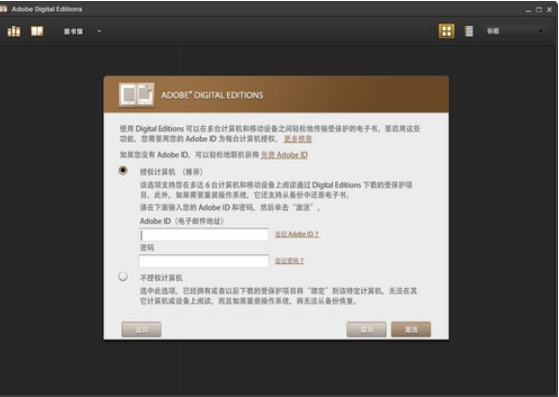Select the authorize computer (recommended) radio button
The image size is (559, 397).
coord(123,170)
